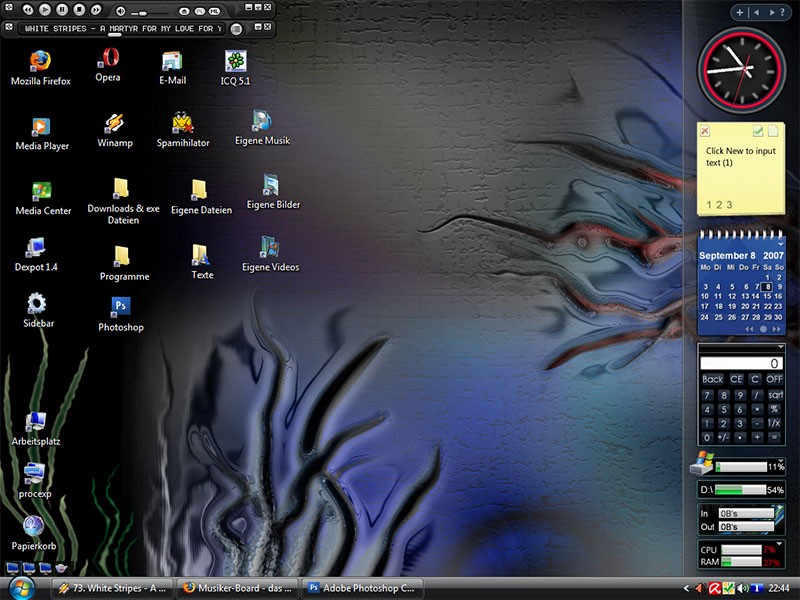800x600 pixels.
Task: Click the round button beside song title
Action: click(x=236, y=29)
